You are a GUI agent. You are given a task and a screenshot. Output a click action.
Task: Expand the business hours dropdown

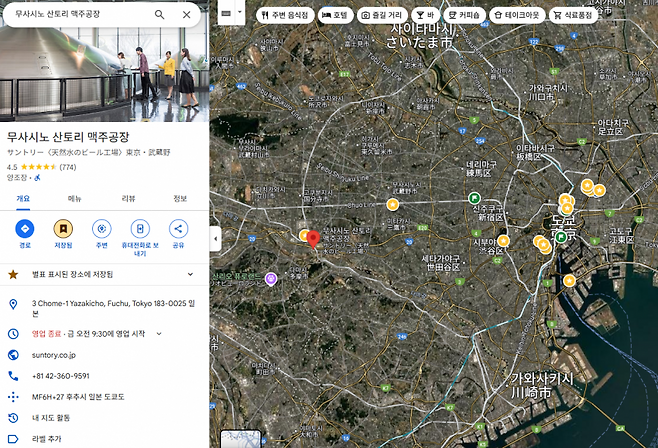pos(158,333)
